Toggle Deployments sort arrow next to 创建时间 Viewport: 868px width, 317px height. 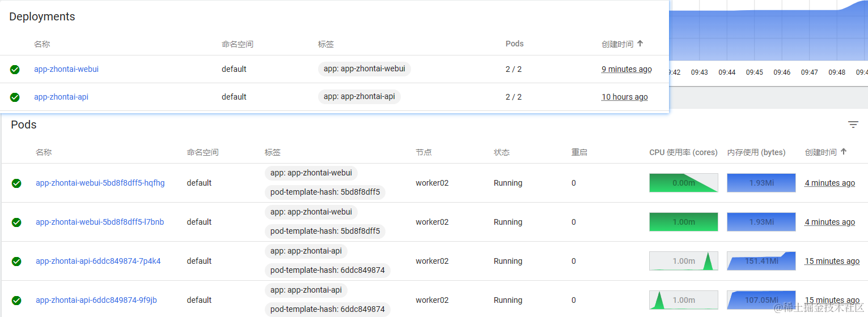coord(640,43)
